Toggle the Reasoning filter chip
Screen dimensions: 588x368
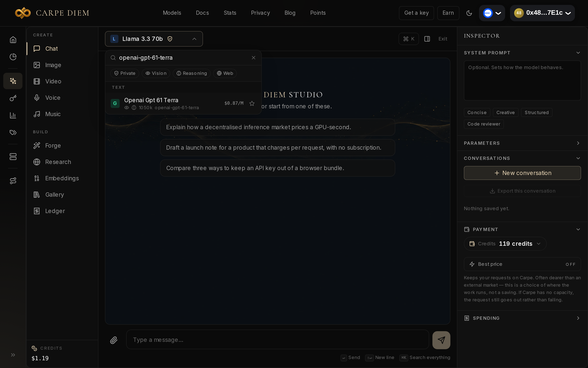coord(192,73)
